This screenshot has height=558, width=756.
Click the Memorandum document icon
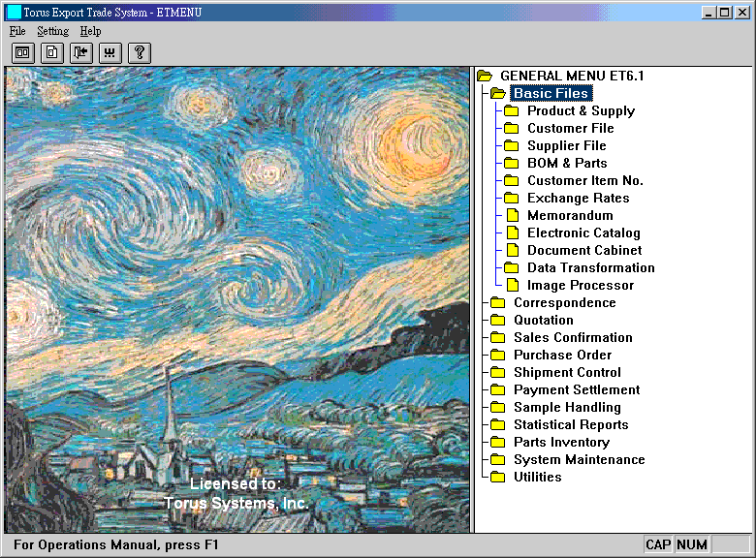pyautogui.click(x=513, y=215)
